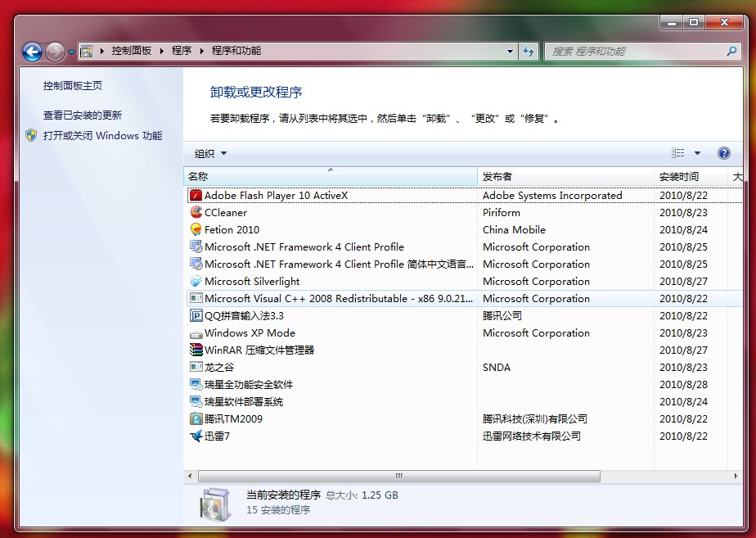Click the horizontal scrollbar left arrow
The image size is (756, 538).
190,477
